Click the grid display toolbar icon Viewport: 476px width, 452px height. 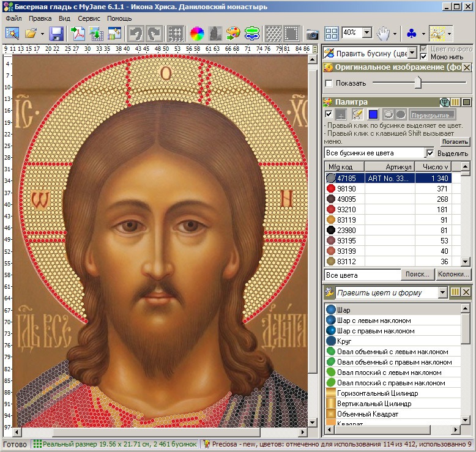[x=176, y=33]
